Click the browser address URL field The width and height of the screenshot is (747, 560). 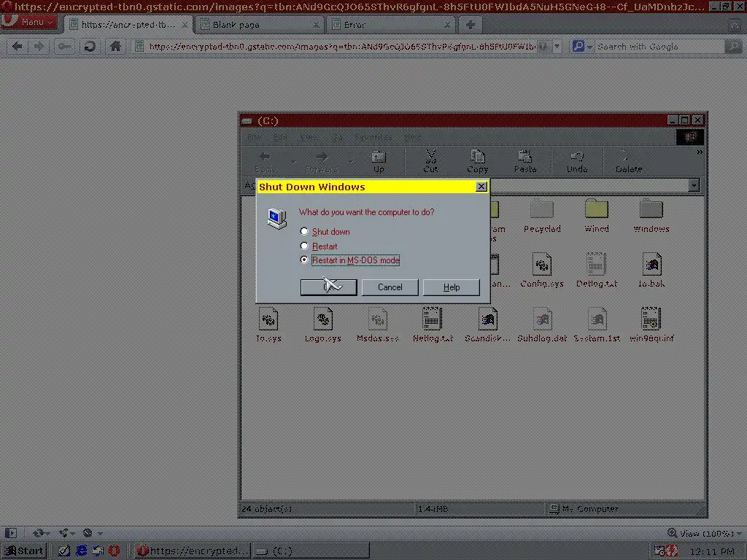pyautogui.click(x=342, y=46)
